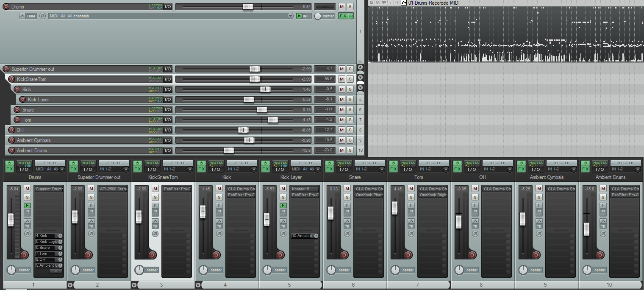Viewport: 644px width, 290px height.
Task: Adjust the pan knob on the OH mixer strip
Action: point(459,270)
